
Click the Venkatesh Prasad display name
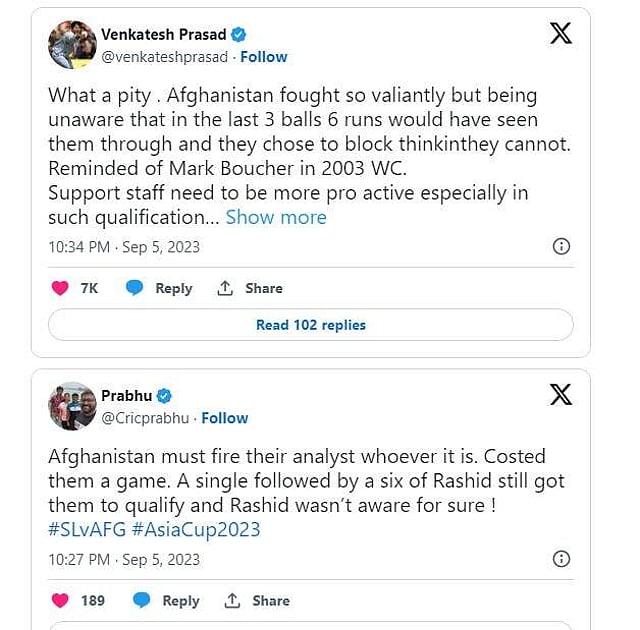(x=164, y=35)
